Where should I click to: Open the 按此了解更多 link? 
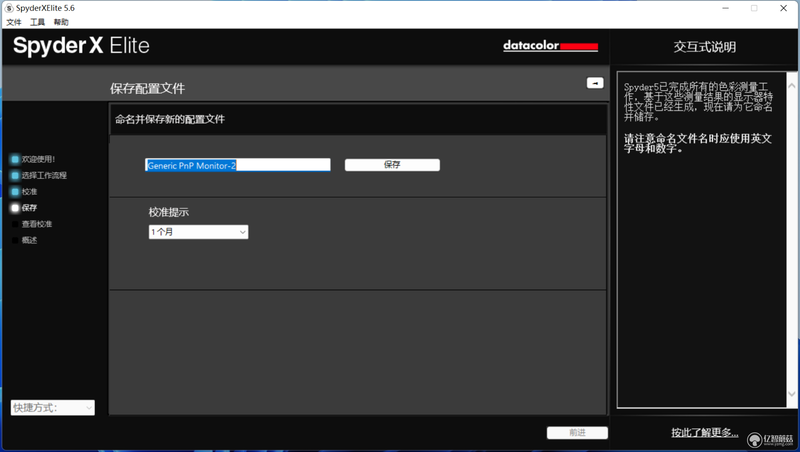pos(704,433)
